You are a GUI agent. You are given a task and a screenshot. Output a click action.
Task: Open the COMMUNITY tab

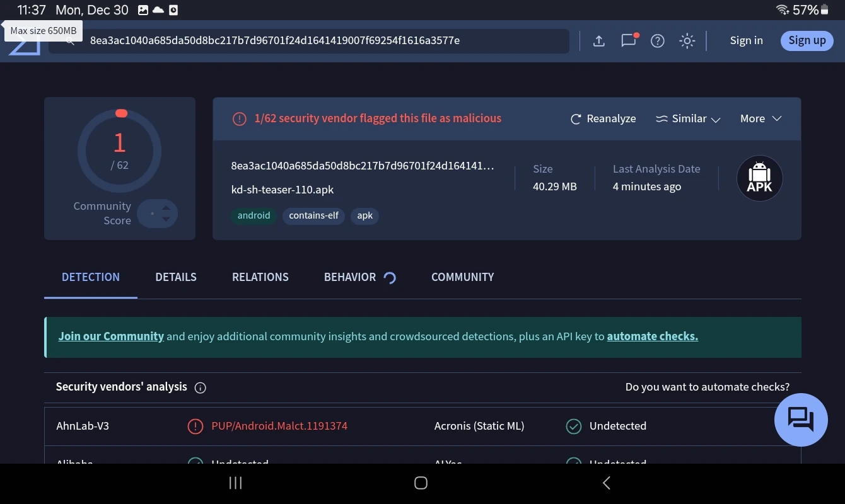pos(462,277)
